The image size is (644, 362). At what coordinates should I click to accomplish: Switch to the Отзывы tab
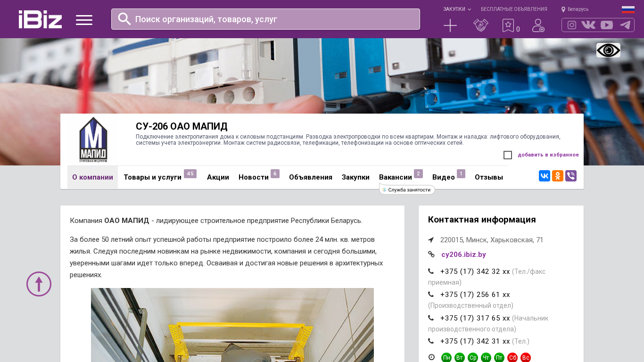coord(489,177)
